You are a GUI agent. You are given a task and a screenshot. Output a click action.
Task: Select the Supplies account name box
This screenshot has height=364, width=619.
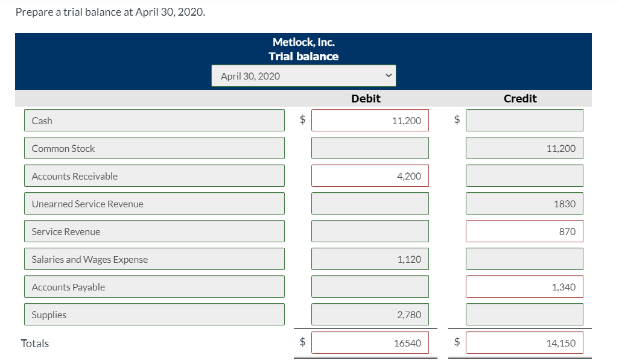click(154, 314)
